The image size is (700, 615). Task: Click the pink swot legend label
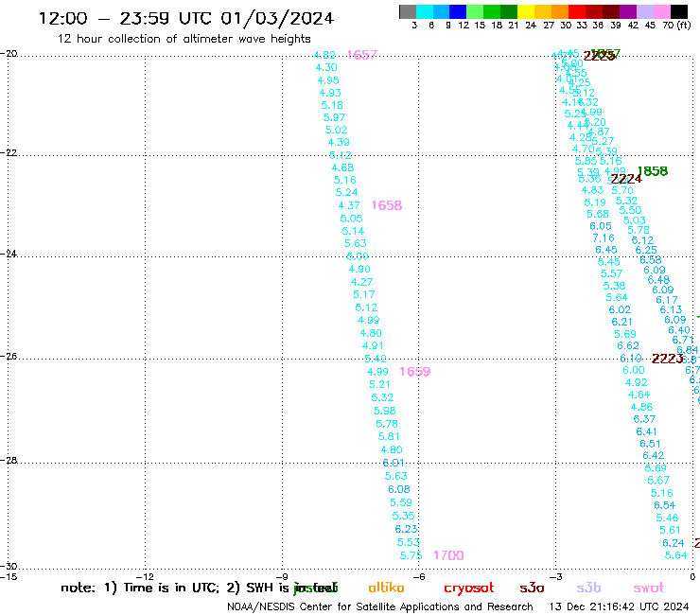tap(649, 589)
